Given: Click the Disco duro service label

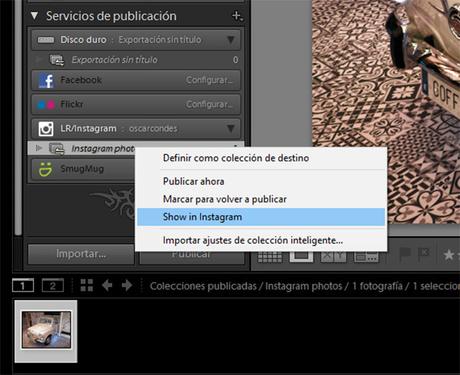Looking at the screenshot, I should coord(83,40).
